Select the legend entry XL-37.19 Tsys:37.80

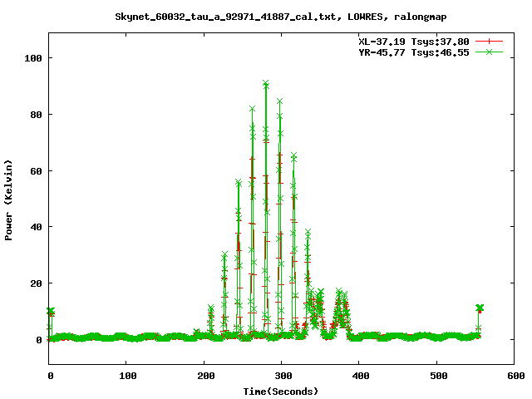click(x=414, y=42)
